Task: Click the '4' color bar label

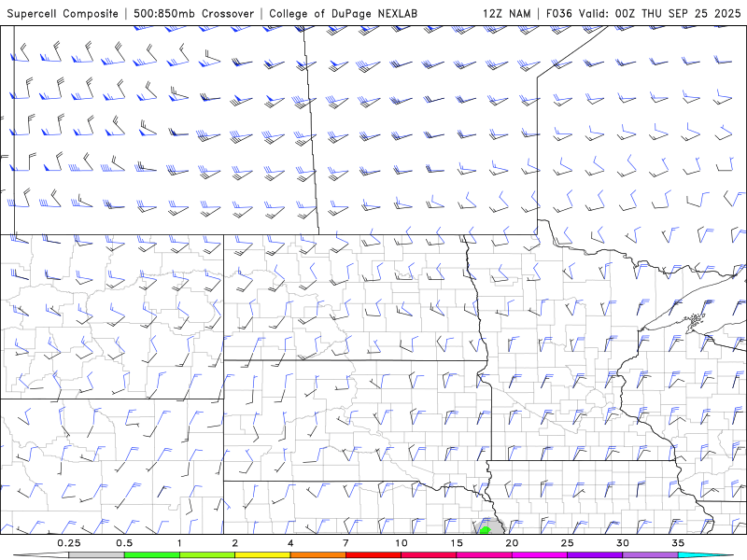Action: coord(290,543)
